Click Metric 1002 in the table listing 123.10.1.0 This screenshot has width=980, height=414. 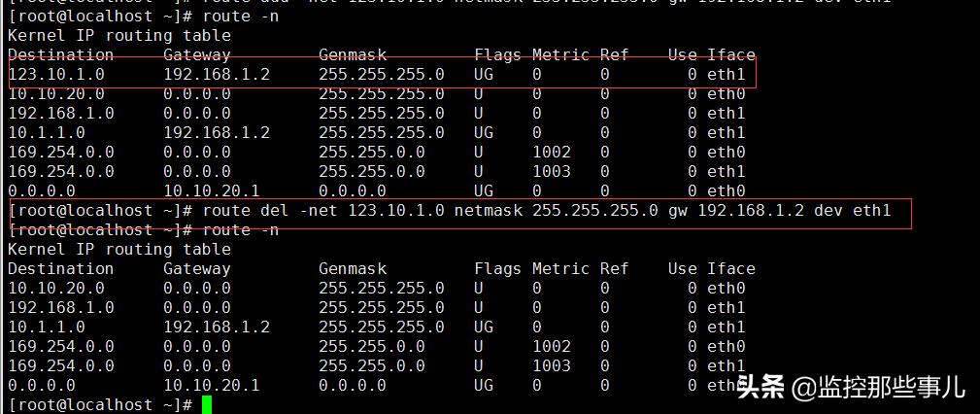click(552, 152)
